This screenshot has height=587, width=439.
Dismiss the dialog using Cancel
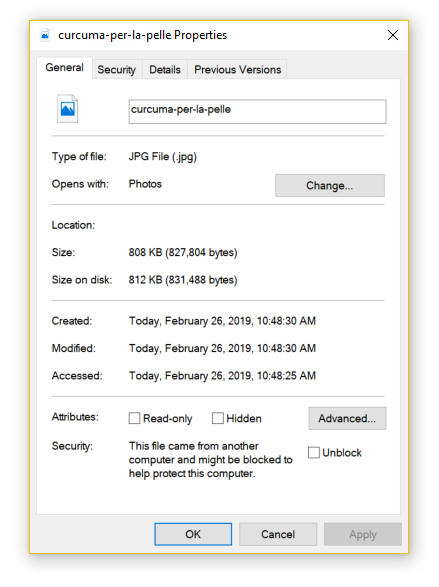(278, 534)
